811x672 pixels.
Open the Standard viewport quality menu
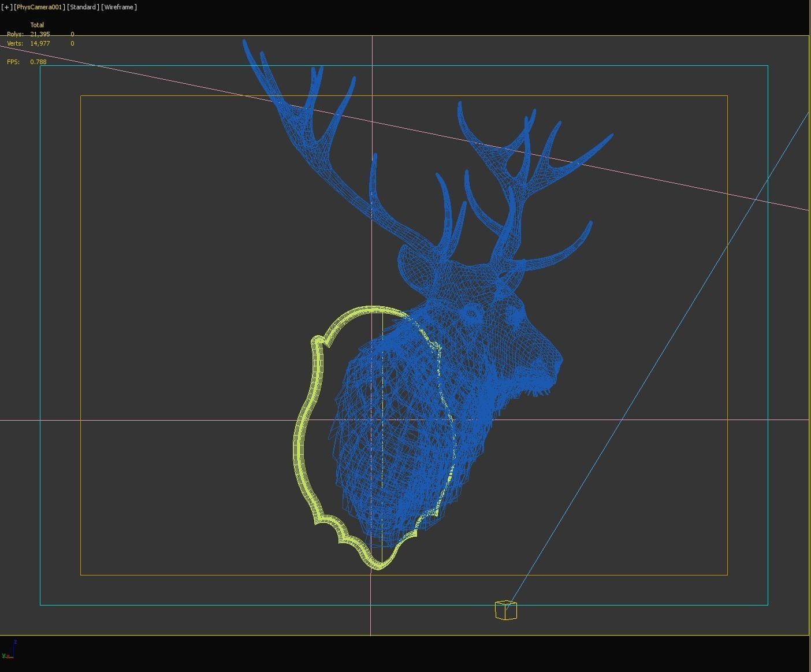83,7
